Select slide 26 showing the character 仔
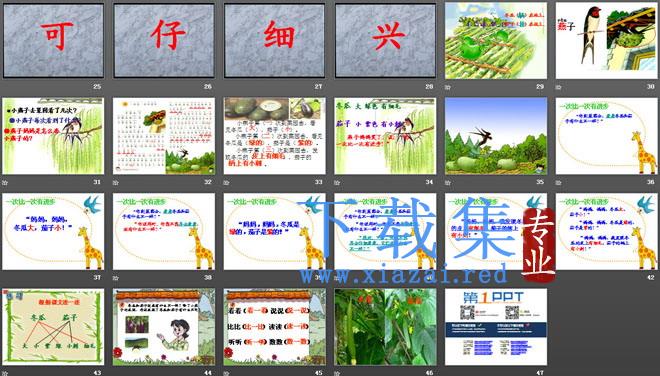 coord(164,40)
